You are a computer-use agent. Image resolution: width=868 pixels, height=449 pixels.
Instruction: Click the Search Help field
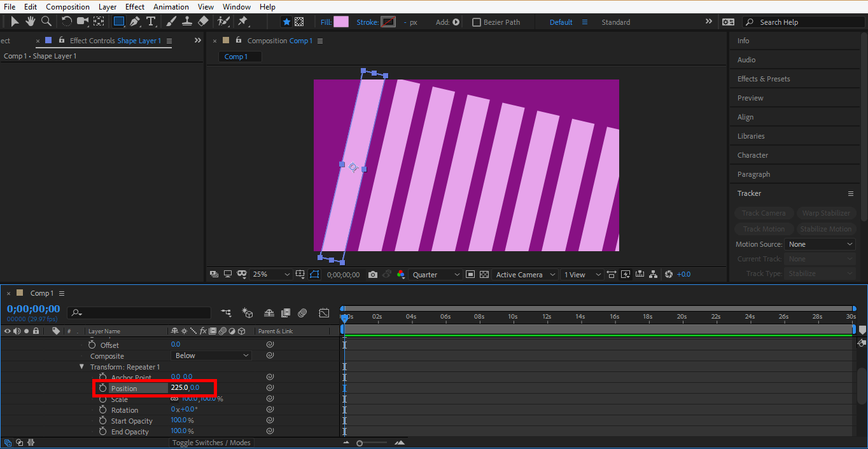802,22
